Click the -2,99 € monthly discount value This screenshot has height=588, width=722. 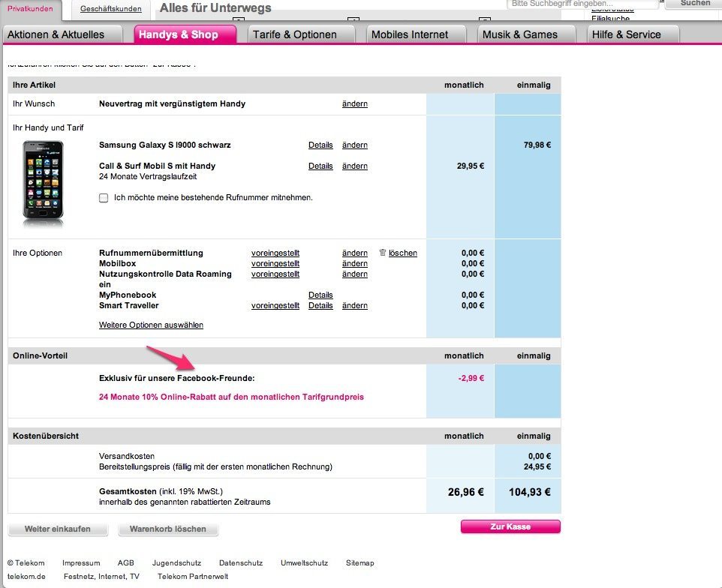(x=471, y=378)
